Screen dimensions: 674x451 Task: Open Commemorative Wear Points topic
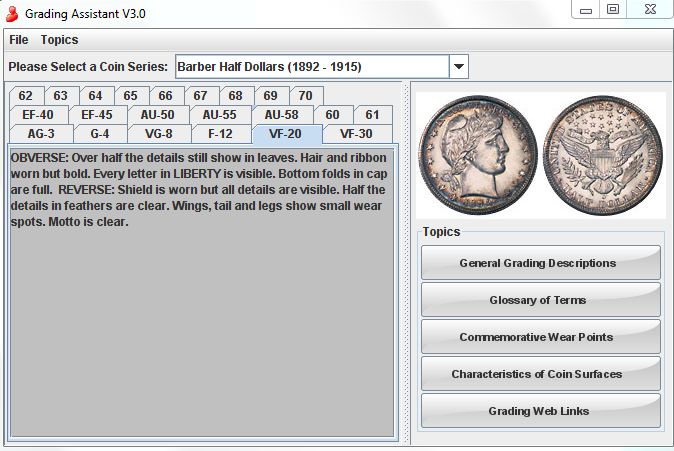(540, 337)
